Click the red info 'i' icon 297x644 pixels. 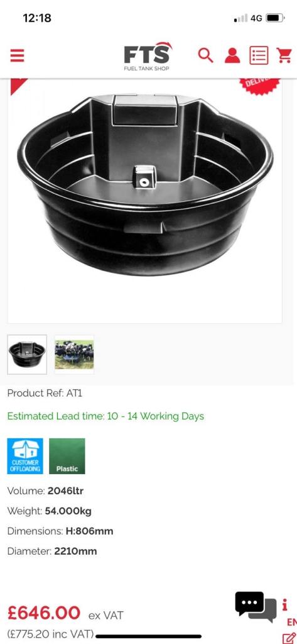click(x=284, y=605)
